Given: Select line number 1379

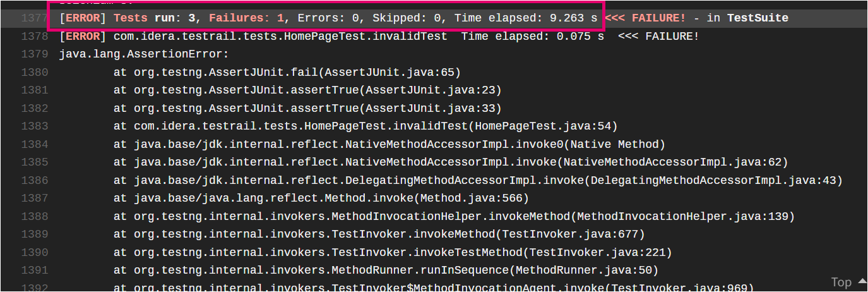Looking at the screenshot, I should [34, 54].
